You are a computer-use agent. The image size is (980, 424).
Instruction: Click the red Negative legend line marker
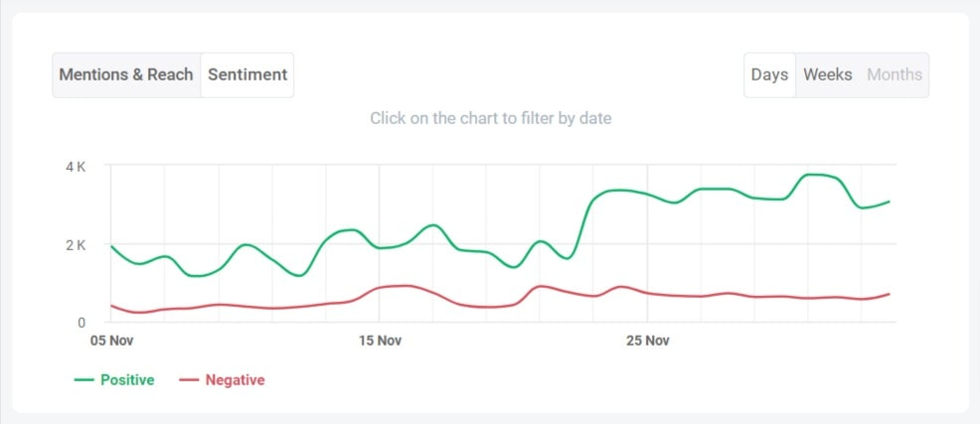coord(189,379)
